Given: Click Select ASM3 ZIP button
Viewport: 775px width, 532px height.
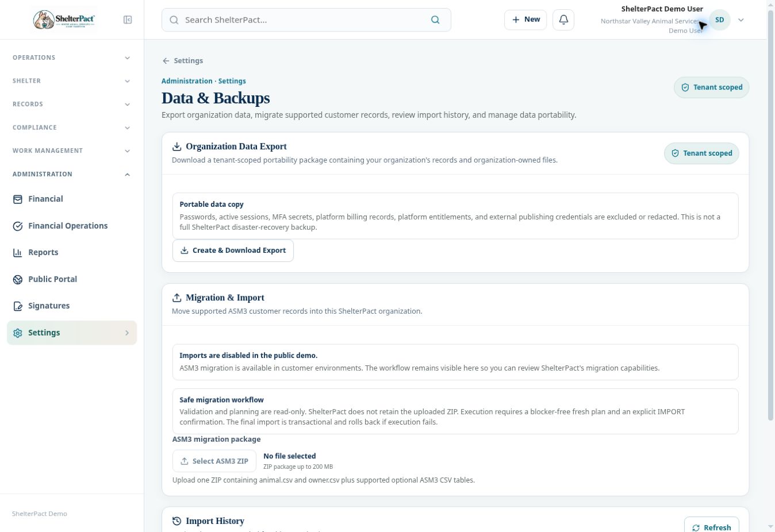Looking at the screenshot, I should [214, 461].
